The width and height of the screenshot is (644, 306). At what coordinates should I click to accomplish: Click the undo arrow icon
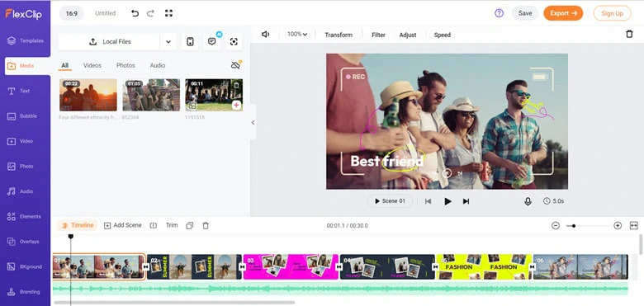coord(135,13)
